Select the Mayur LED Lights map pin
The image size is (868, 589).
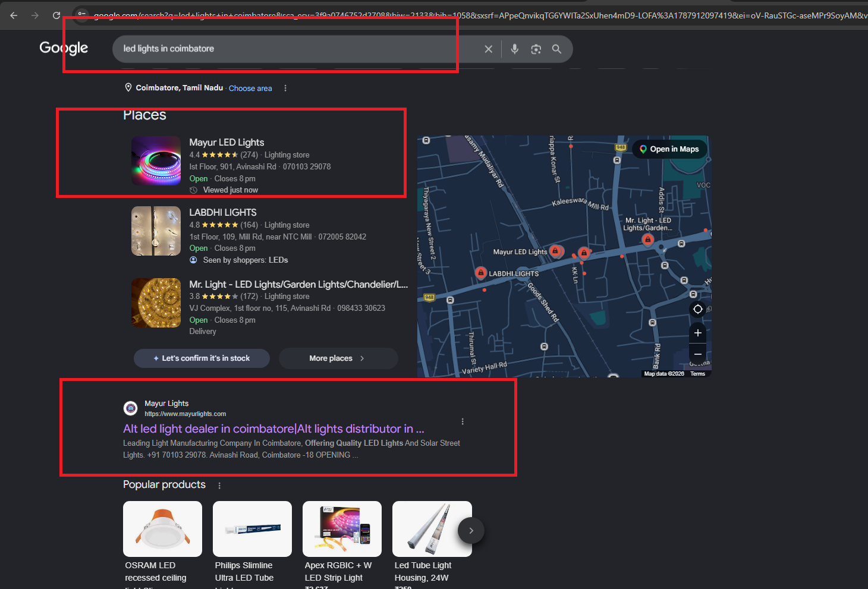pyautogui.click(x=555, y=251)
